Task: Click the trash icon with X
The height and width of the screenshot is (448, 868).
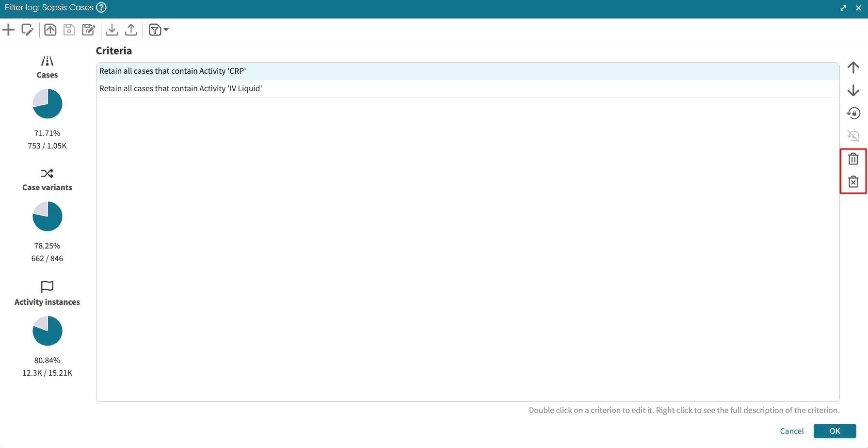Action: [x=853, y=182]
